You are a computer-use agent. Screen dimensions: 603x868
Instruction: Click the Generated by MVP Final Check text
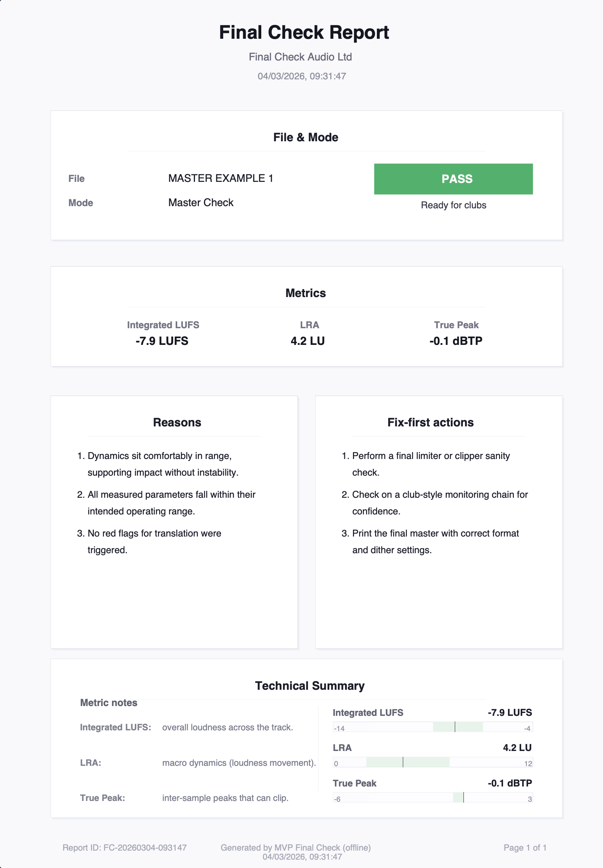pyautogui.click(x=295, y=848)
